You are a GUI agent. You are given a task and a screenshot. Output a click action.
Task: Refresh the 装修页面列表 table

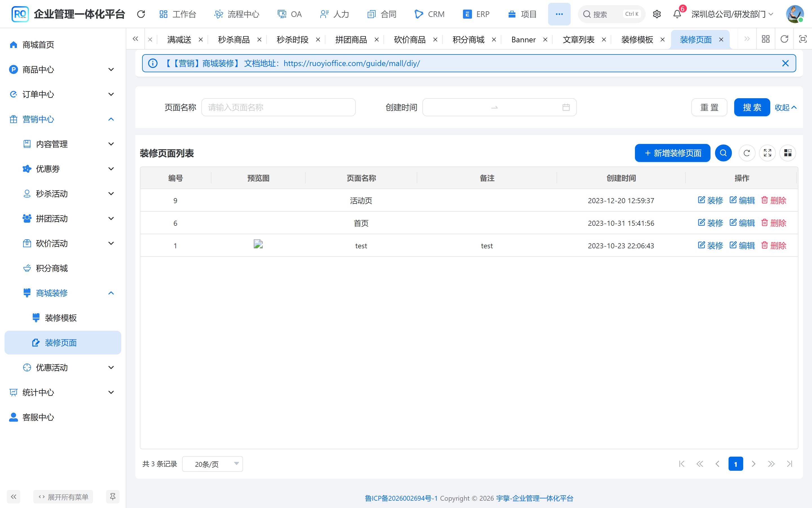click(x=747, y=153)
